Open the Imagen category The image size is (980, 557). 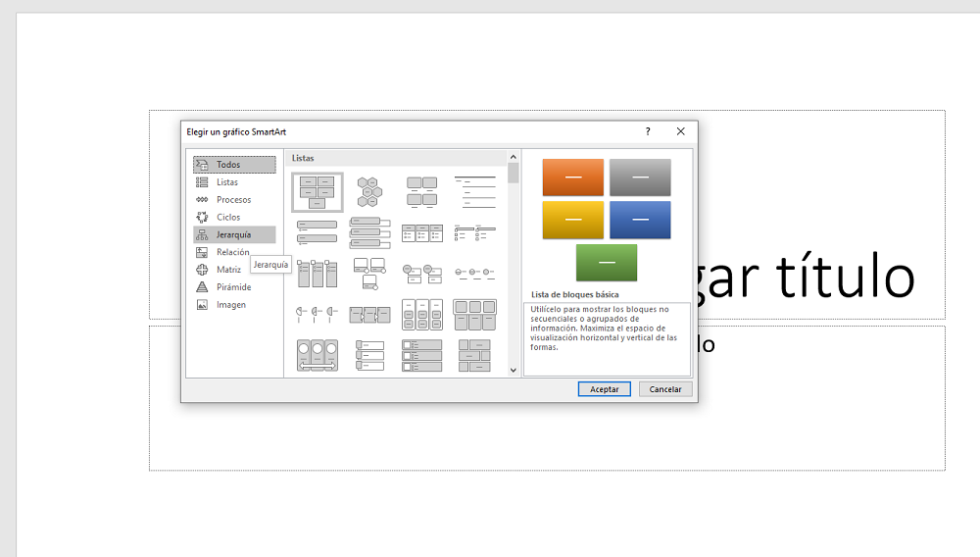point(233,305)
